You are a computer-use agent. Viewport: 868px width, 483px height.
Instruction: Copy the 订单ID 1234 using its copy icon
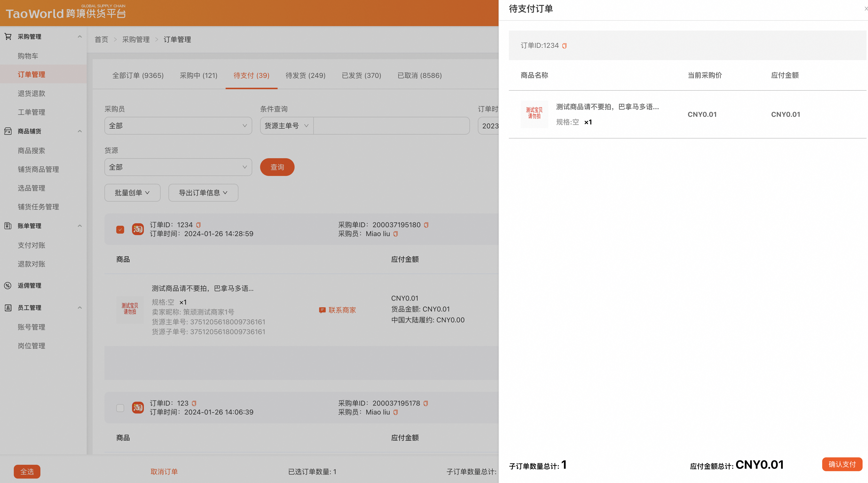coord(199,224)
